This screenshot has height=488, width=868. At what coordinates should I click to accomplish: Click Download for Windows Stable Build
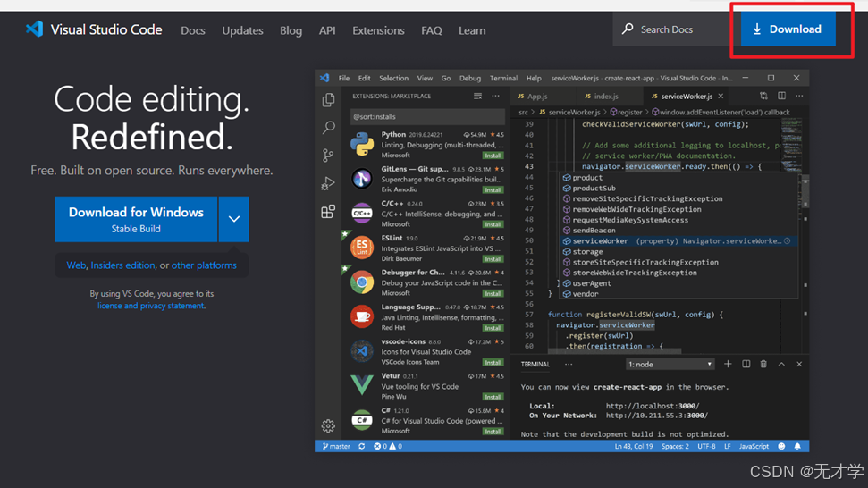pyautogui.click(x=136, y=219)
